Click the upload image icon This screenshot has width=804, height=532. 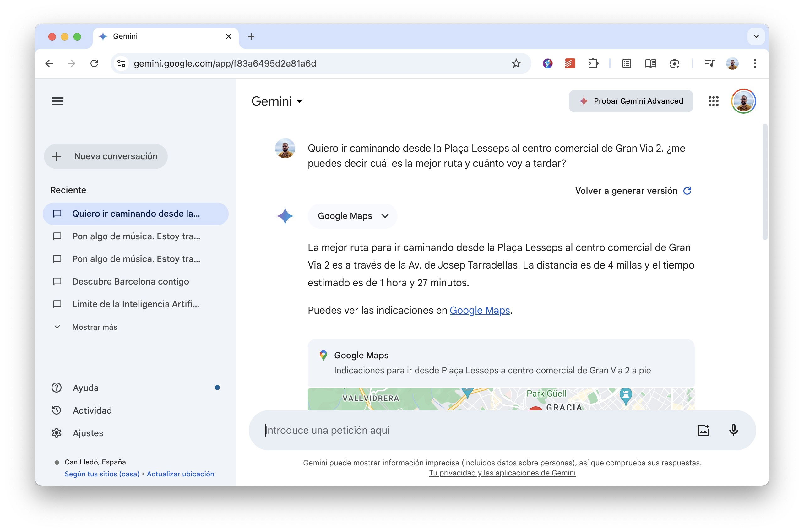(703, 430)
